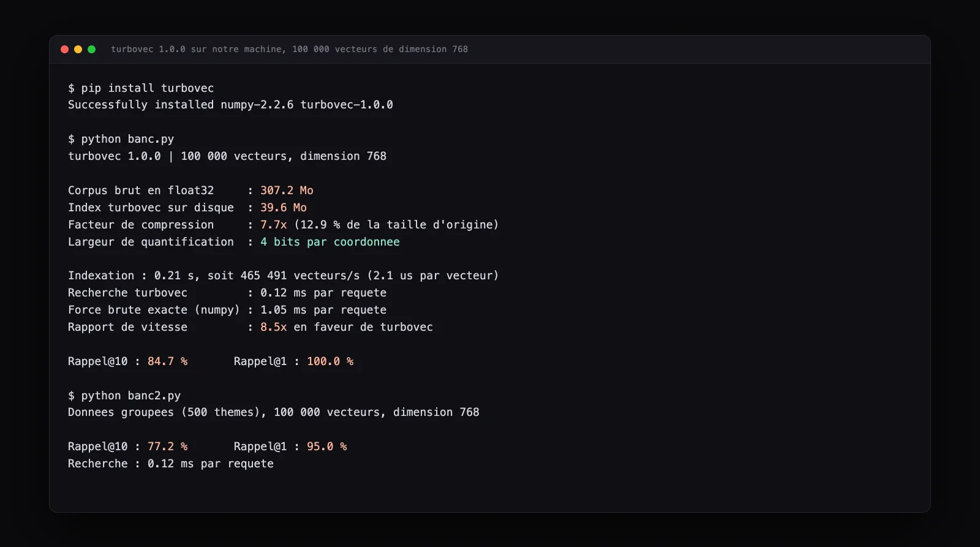Minimize the terminal with the yellow button

tap(78, 49)
